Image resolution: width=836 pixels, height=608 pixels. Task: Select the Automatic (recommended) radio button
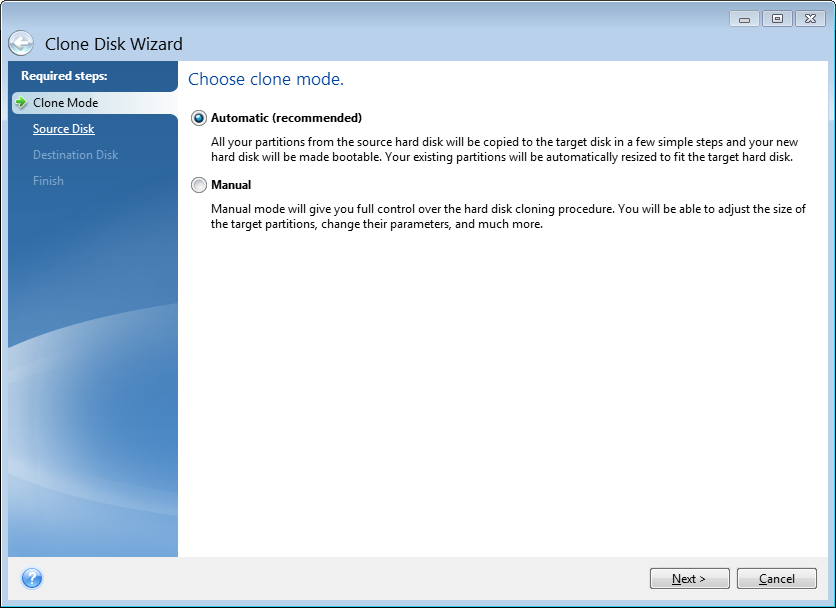199,118
